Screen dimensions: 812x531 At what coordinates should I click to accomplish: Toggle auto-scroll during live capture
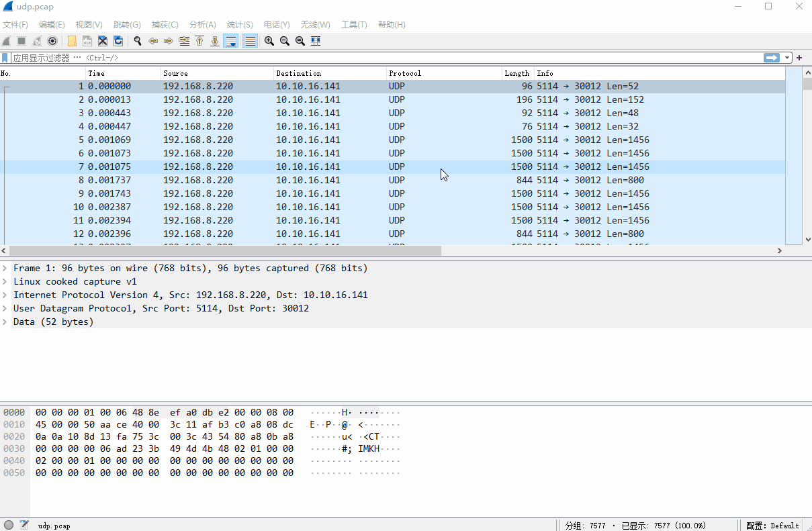point(230,41)
